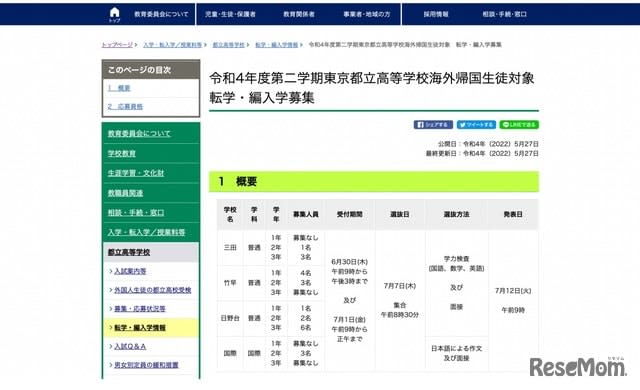Select the このページの目次 panel header
Image resolution: width=640 pixels, height=390 pixels.
[x=151, y=70]
